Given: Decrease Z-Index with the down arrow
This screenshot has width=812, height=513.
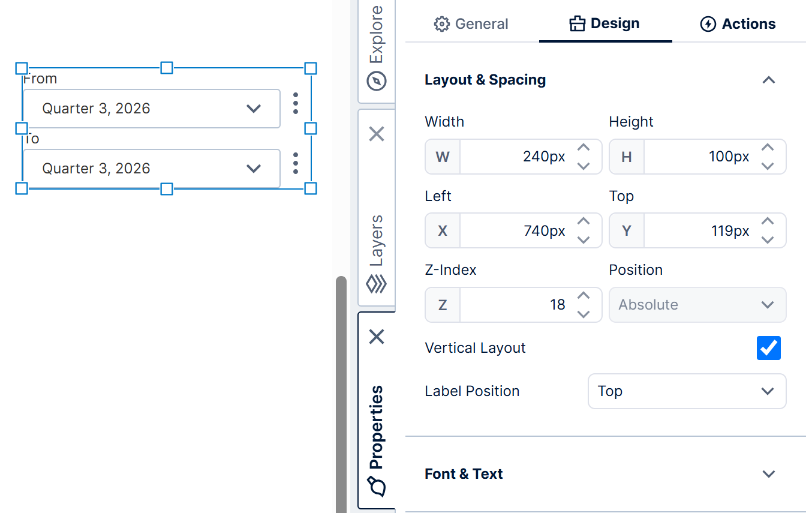Looking at the screenshot, I should click(x=584, y=314).
